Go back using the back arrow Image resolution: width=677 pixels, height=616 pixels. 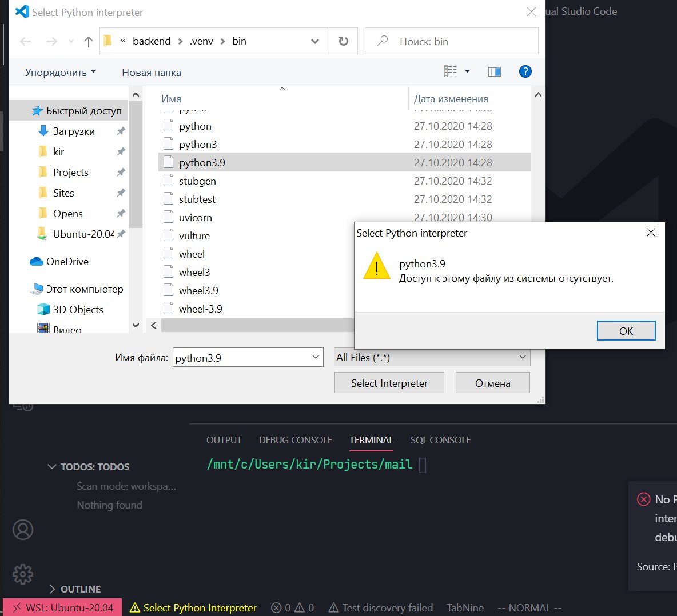tap(26, 41)
